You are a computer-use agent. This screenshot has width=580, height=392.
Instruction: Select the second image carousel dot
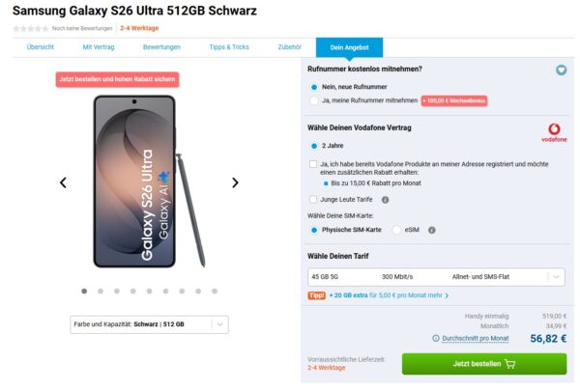[x=101, y=291]
